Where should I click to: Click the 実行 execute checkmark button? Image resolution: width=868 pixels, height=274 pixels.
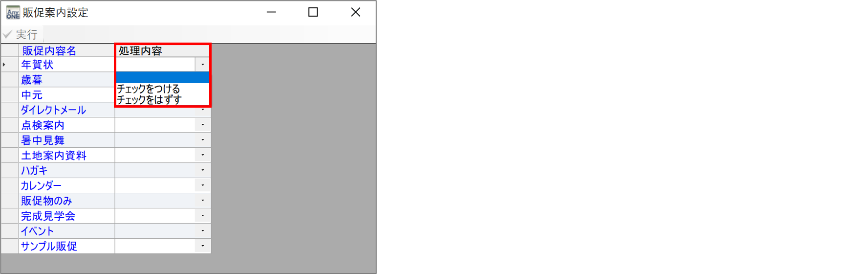pos(21,34)
